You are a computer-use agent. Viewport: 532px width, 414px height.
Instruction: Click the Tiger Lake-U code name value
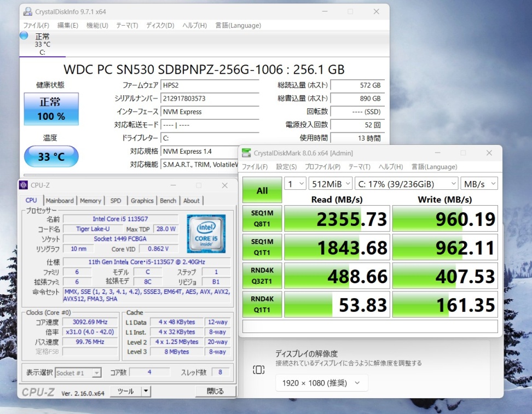92,229
